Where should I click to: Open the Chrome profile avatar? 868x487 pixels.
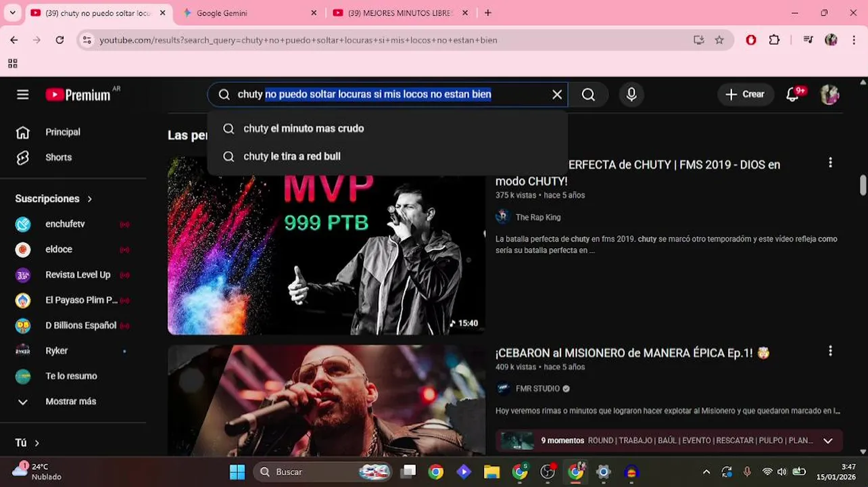coord(831,40)
